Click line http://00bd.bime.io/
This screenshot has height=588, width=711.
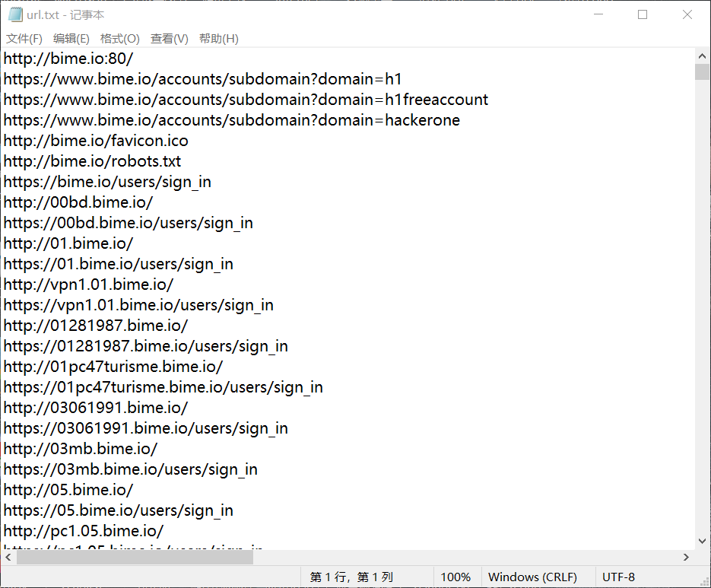tap(78, 202)
